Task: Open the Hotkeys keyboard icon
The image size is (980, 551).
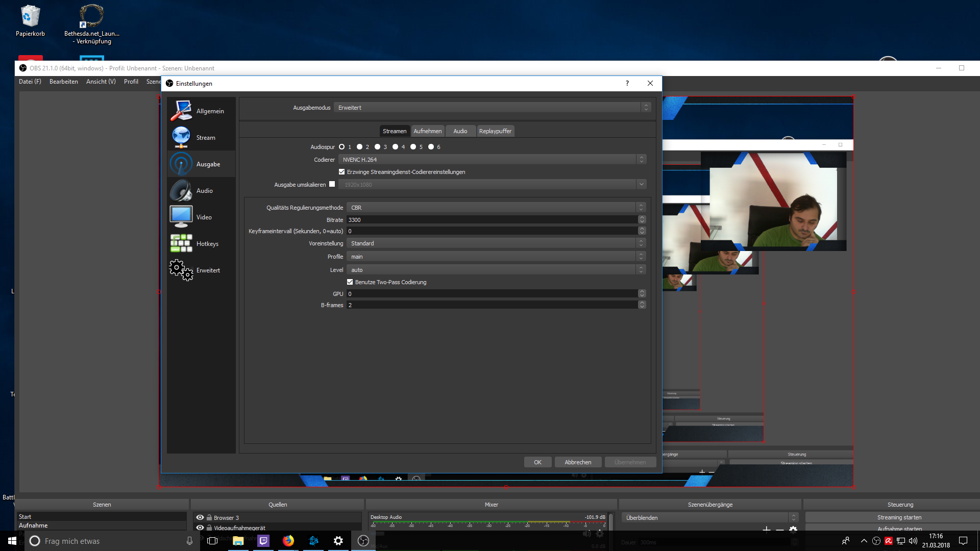Action: pos(181,243)
